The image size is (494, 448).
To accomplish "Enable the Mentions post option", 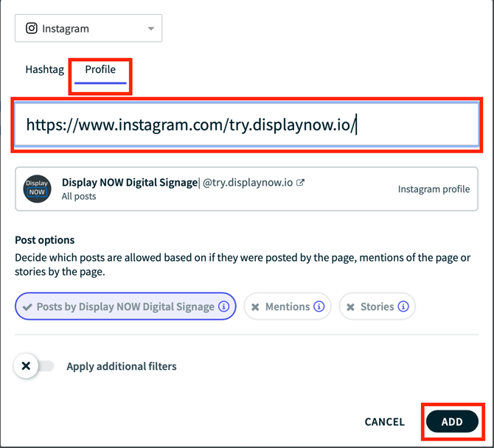I will (288, 307).
